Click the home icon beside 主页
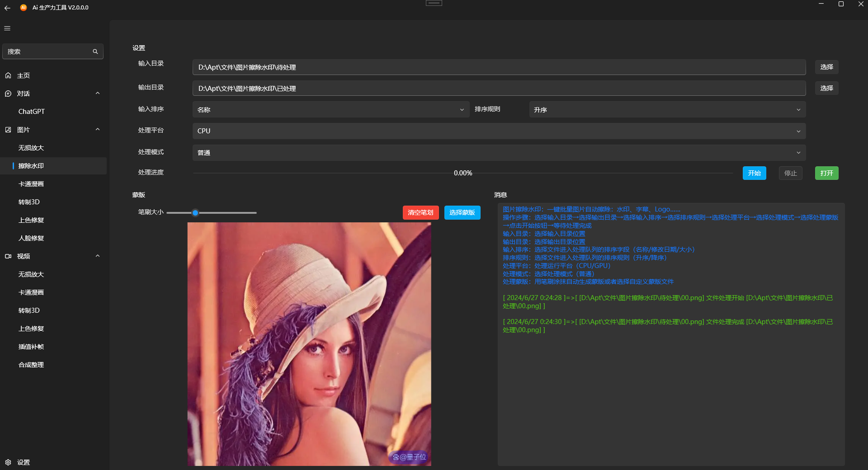Image resolution: width=868 pixels, height=470 pixels. click(8, 75)
